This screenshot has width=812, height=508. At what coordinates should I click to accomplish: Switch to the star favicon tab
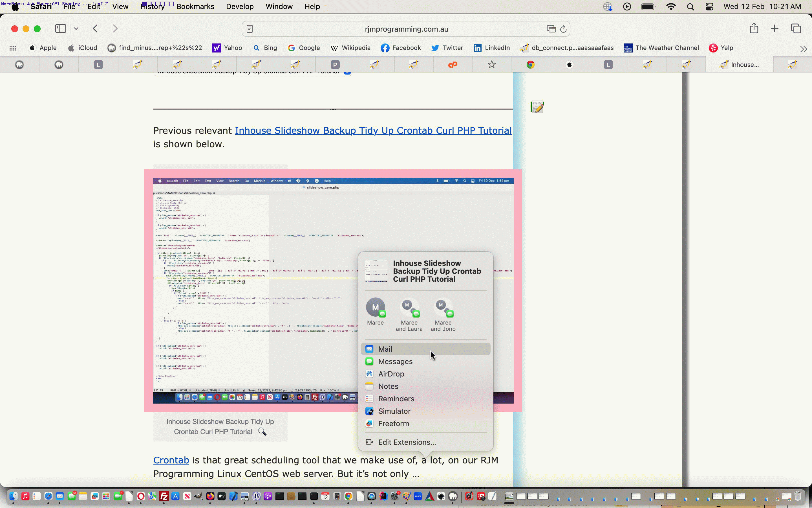point(491,65)
